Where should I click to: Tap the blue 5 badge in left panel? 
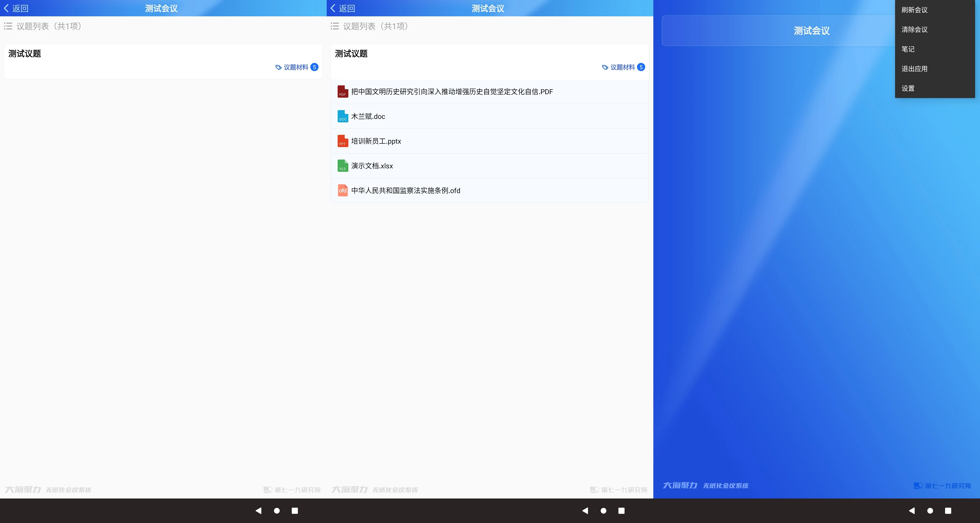(314, 67)
